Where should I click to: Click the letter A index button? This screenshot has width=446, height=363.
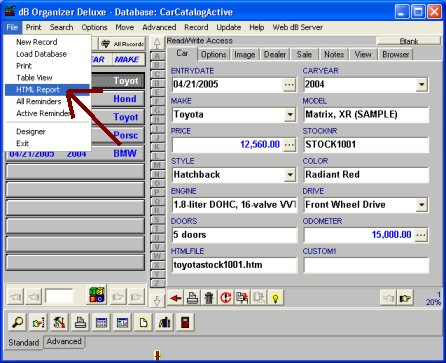(x=157, y=56)
